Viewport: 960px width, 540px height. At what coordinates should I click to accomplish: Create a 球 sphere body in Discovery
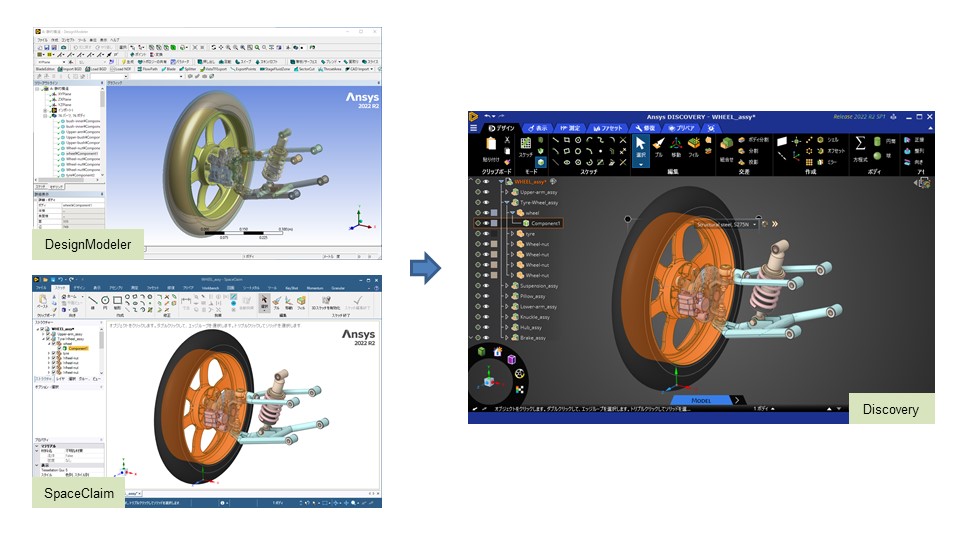pyautogui.click(x=882, y=156)
